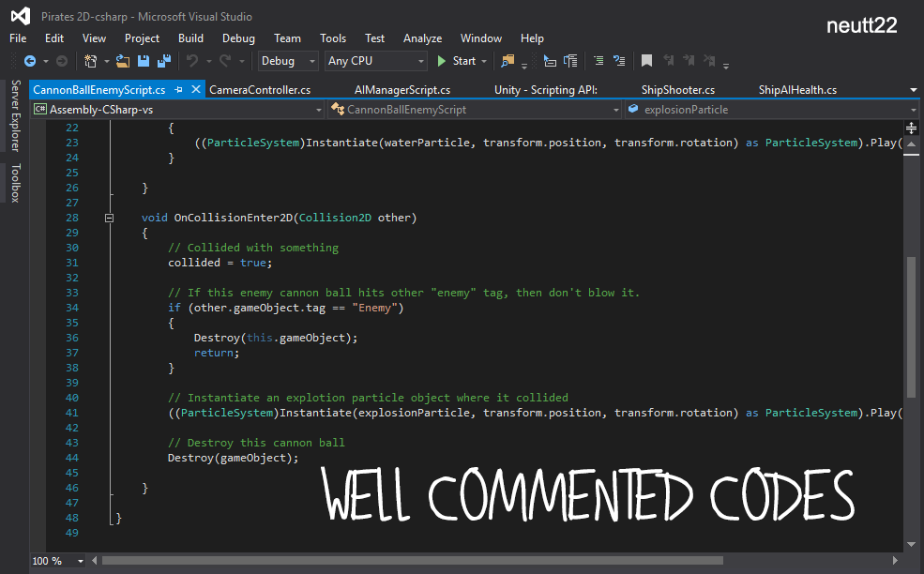Switch to the ShipAIHealth.cs tab
The width and height of the screenshot is (924, 574).
[x=797, y=90]
